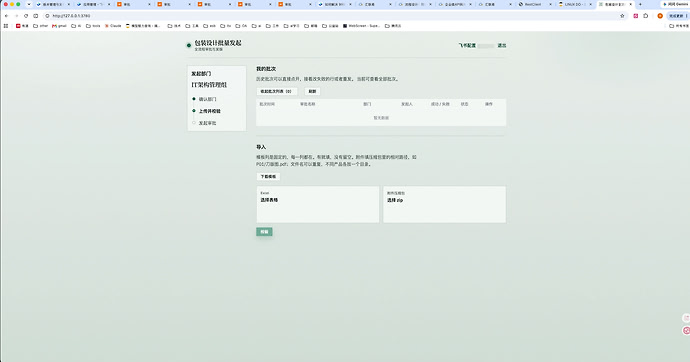Click the 操作 column header
690x362 pixels.
point(489,104)
